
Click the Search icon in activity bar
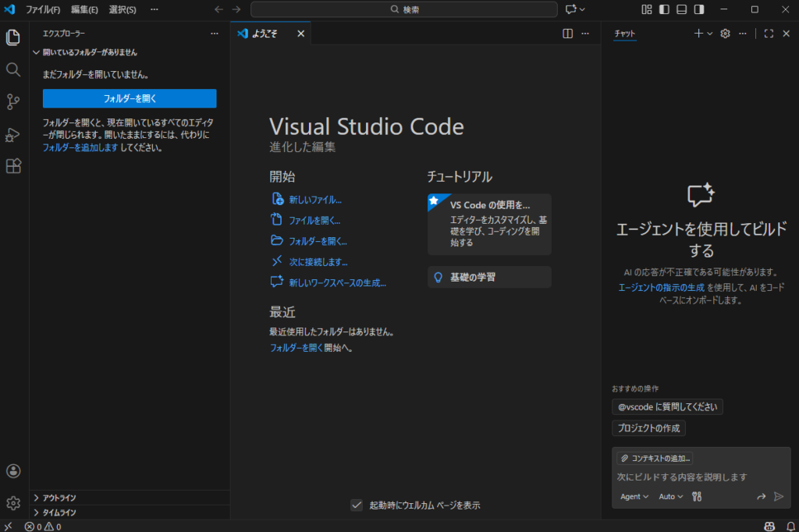tap(13, 69)
